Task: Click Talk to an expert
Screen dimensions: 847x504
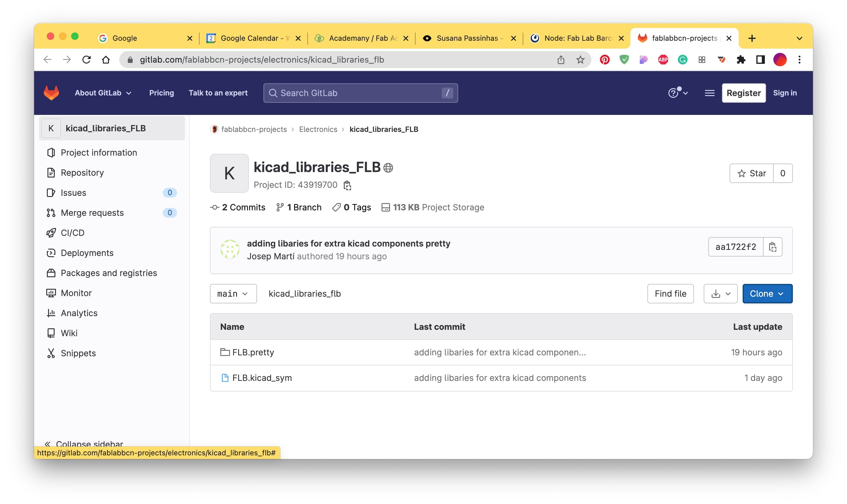Action: 218,93
